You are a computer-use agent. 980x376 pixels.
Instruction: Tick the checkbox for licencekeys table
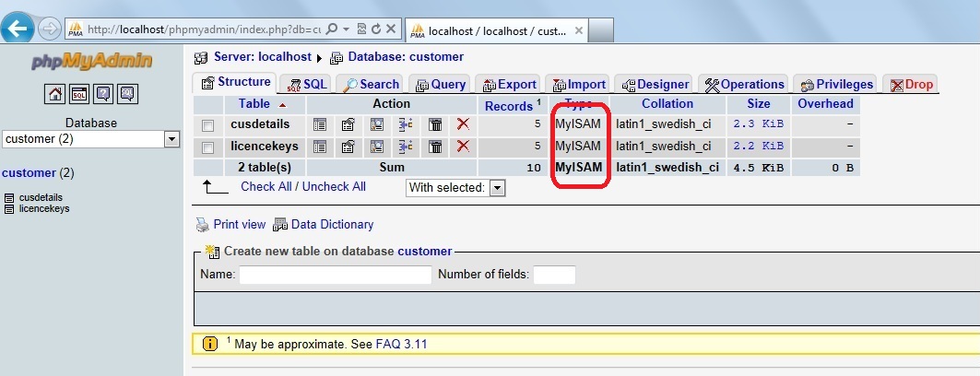207,147
